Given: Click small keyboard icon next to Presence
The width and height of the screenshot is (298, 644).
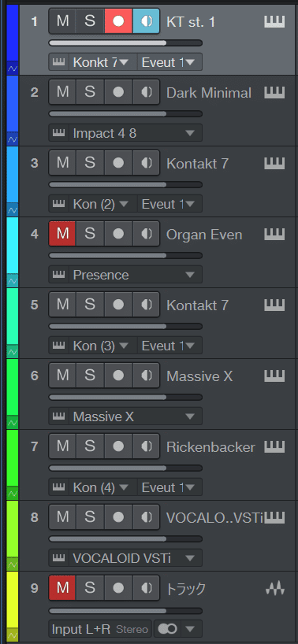Looking at the screenshot, I should click(59, 274).
